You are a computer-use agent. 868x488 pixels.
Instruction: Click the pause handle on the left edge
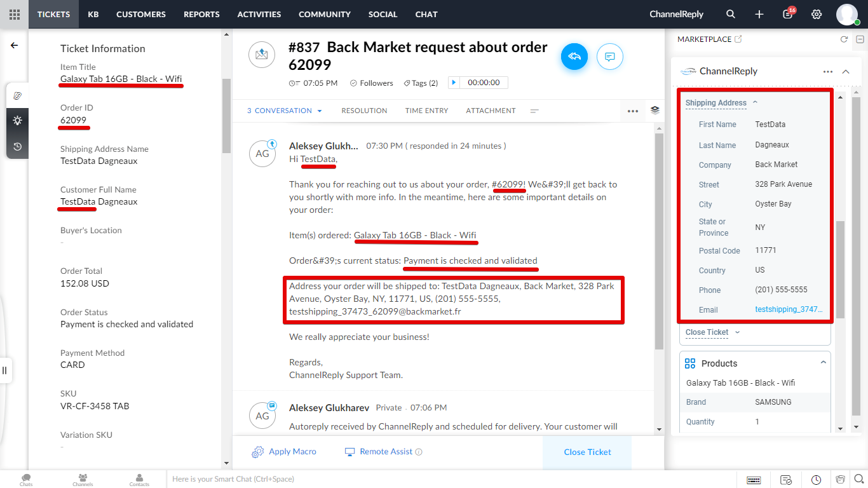click(x=4, y=370)
